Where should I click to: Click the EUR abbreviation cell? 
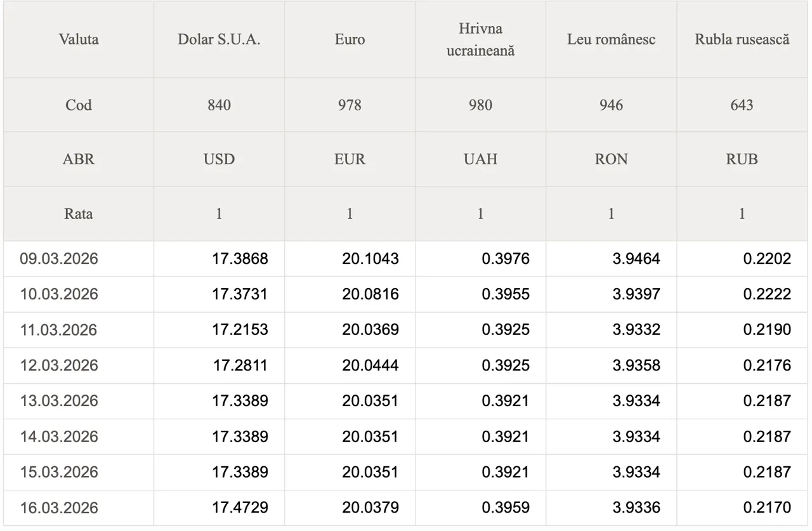(350, 159)
